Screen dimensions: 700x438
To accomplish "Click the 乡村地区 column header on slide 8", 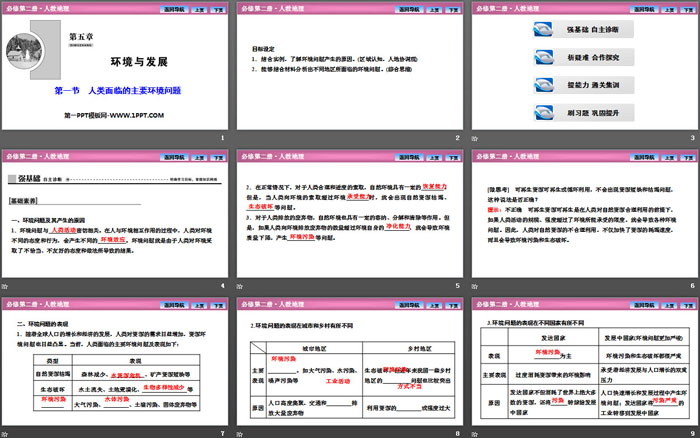I will coord(420,349).
